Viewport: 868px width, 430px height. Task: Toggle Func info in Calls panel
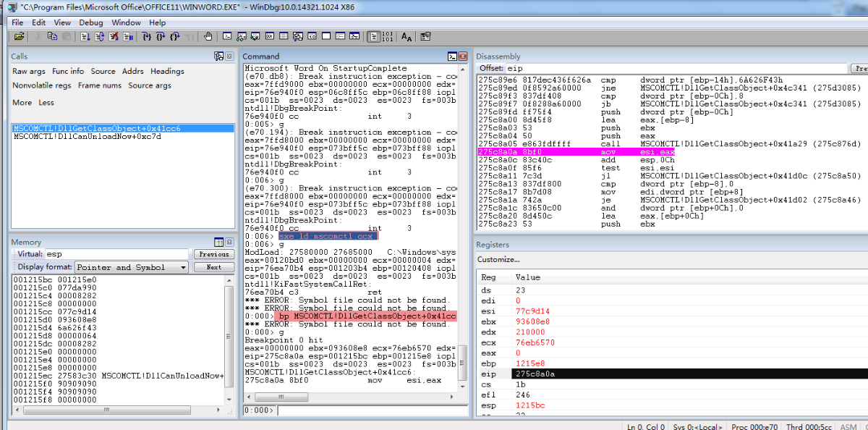(68, 71)
